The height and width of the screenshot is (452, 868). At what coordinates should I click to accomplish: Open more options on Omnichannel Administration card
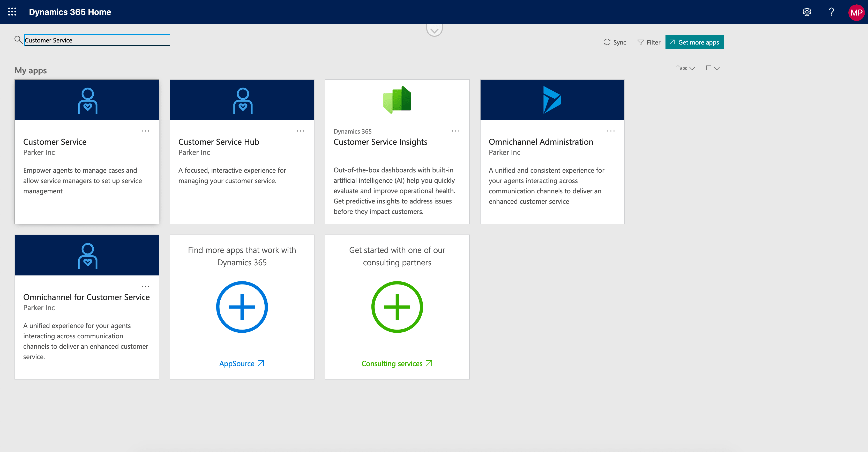click(x=611, y=131)
